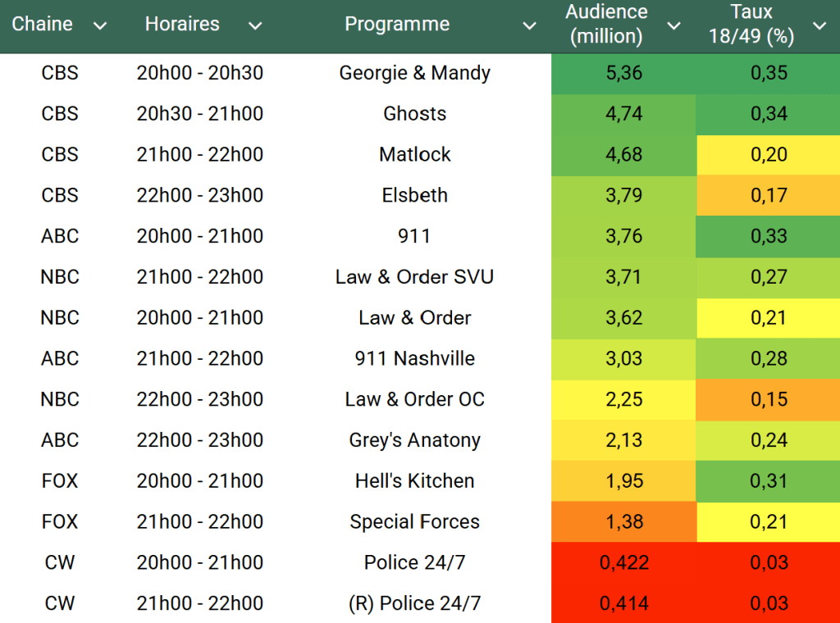Open the Chaine column filter dropdown
Screen dimensions: 840x623
pos(100,26)
